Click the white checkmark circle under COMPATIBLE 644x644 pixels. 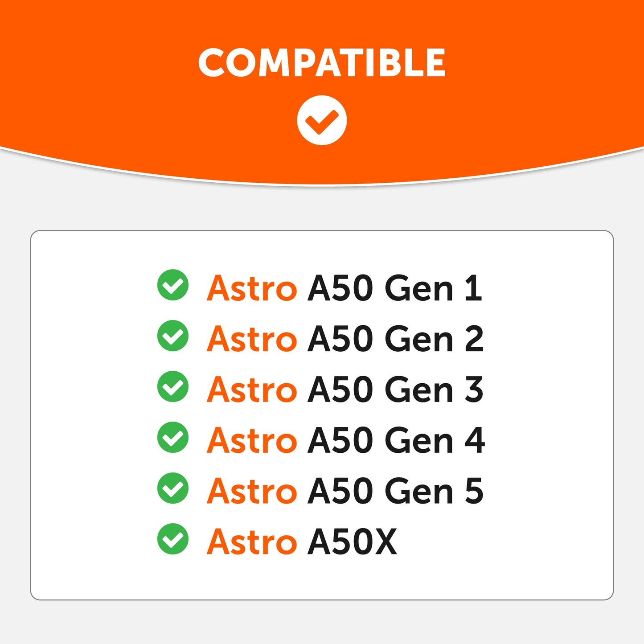[322, 120]
